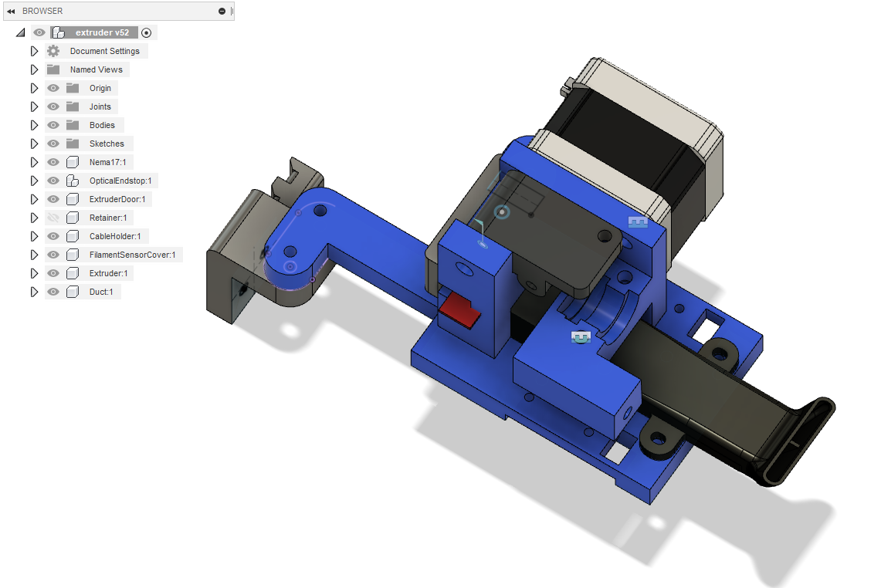
Task: Expand the Joints folder
Action: click(x=34, y=106)
